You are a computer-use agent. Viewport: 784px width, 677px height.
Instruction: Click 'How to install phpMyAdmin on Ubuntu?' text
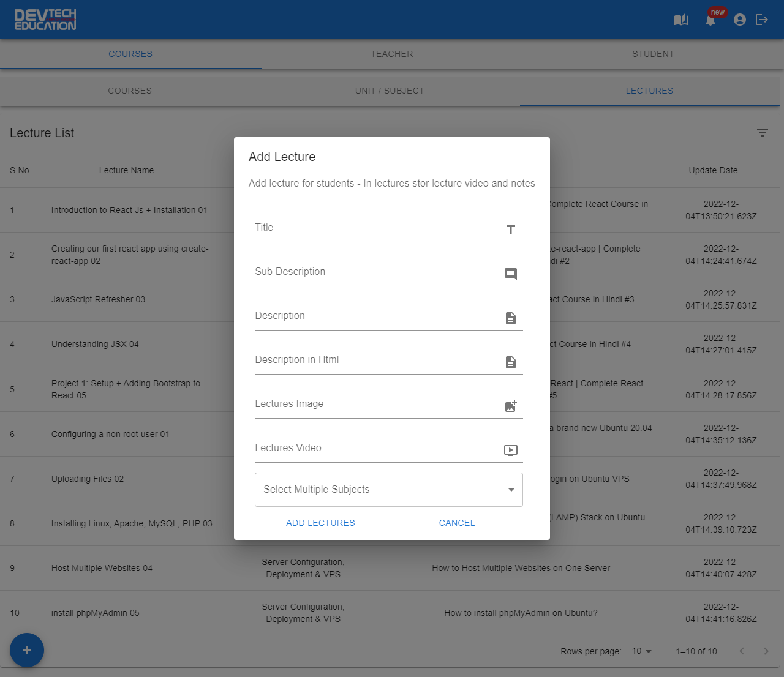point(521,613)
